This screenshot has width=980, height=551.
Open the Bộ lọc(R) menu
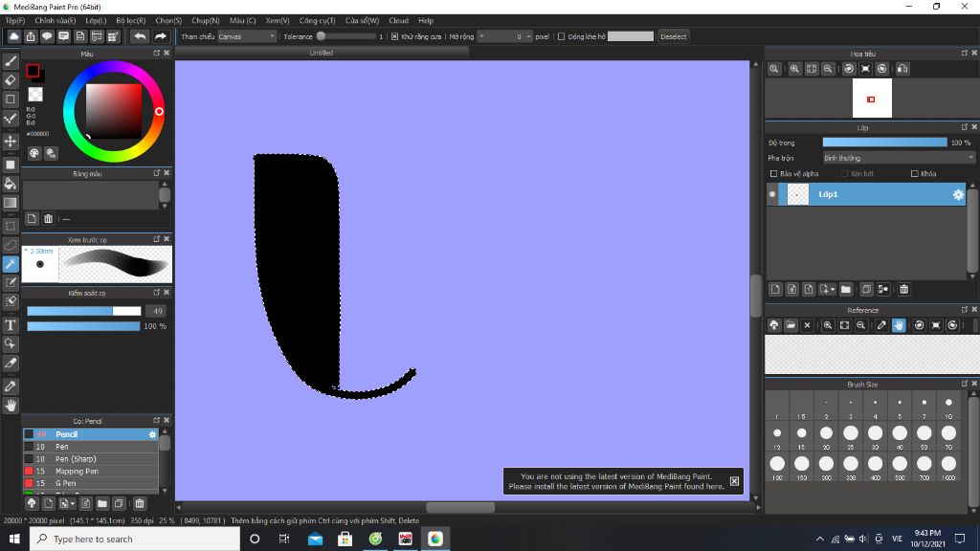click(x=130, y=21)
